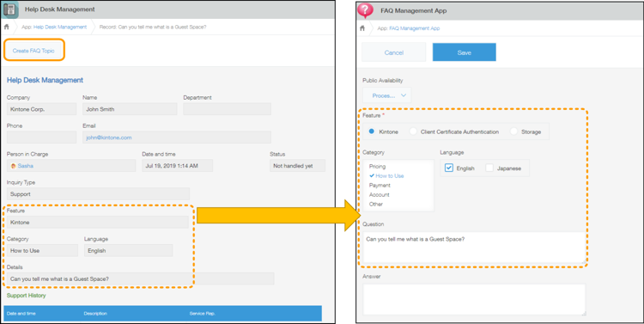This screenshot has height=324, width=644.
Task: Select Storage feature radio button
Action: [x=513, y=131]
